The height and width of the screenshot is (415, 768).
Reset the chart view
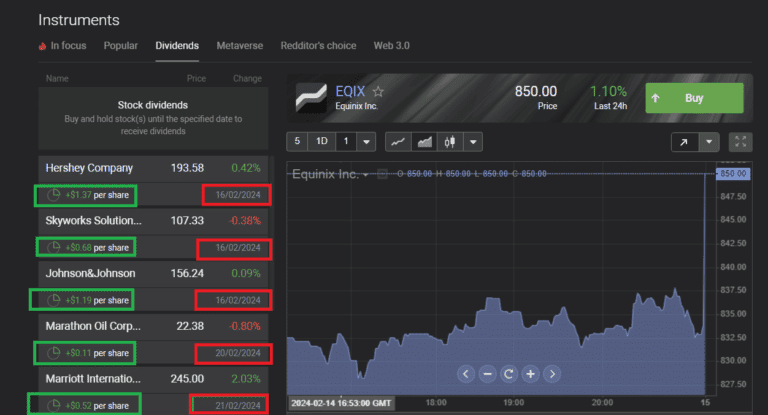pyautogui.click(x=509, y=374)
